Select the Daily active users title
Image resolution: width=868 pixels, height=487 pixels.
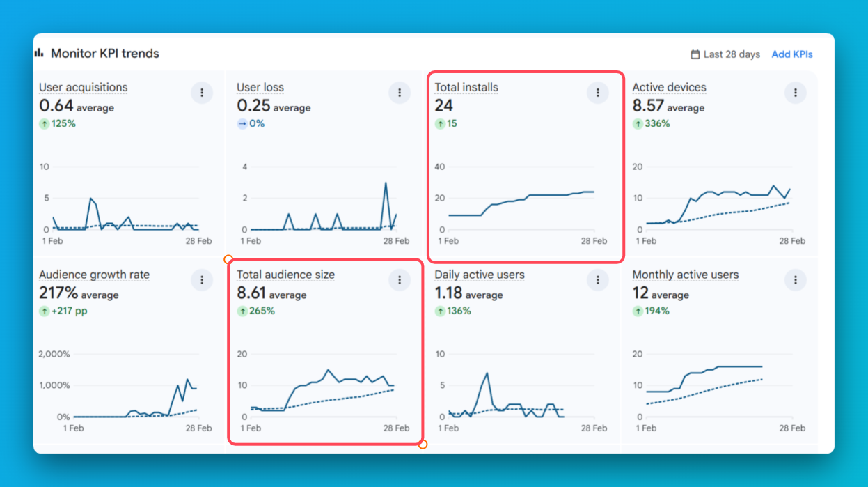(480, 275)
